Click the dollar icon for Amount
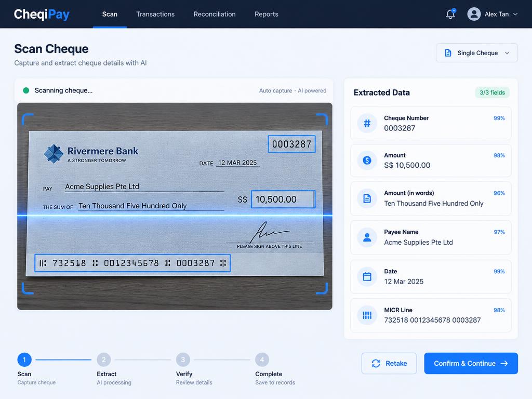The height and width of the screenshot is (399, 532). point(367,160)
